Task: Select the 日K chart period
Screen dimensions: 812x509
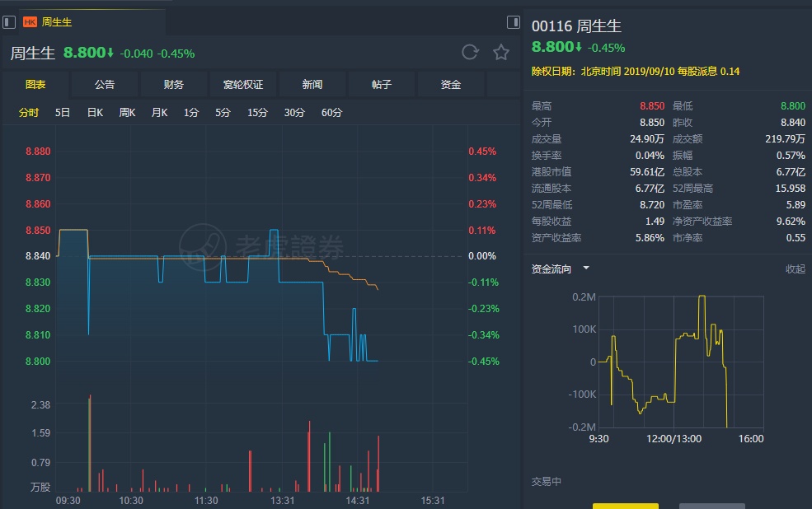Action: (96, 113)
